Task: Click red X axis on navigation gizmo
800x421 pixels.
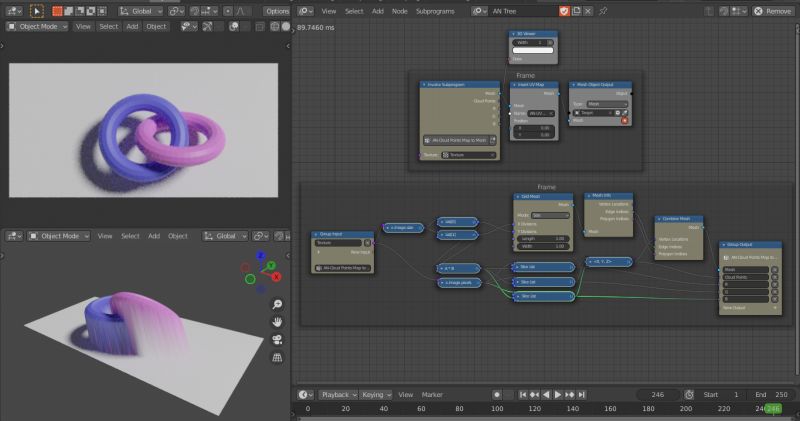Action: pyautogui.click(x=277, y=277)
